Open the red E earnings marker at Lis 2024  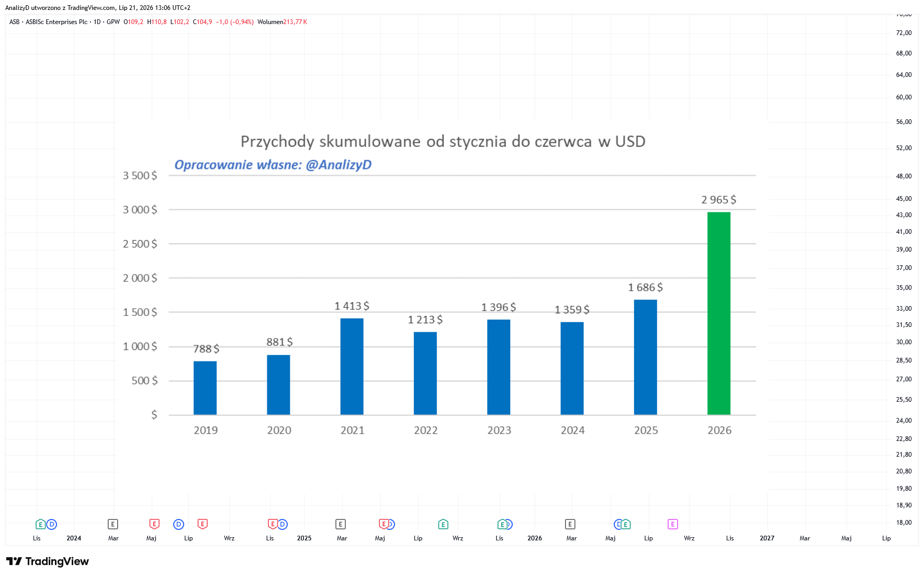273,524
